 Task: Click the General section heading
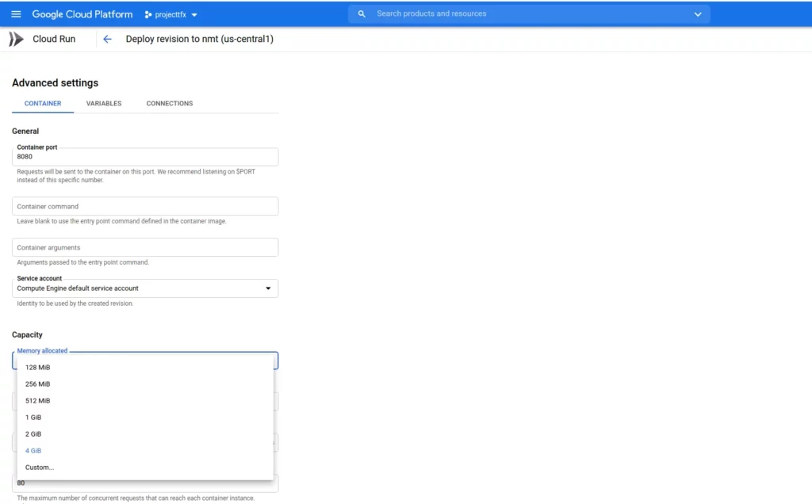(x=25, y=131)
